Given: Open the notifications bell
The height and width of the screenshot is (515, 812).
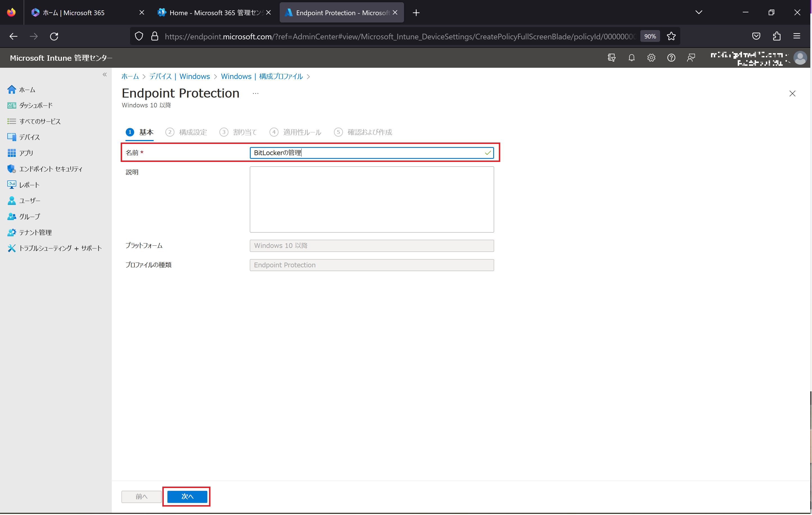Looking at the screenshot, I should (632, 58).
